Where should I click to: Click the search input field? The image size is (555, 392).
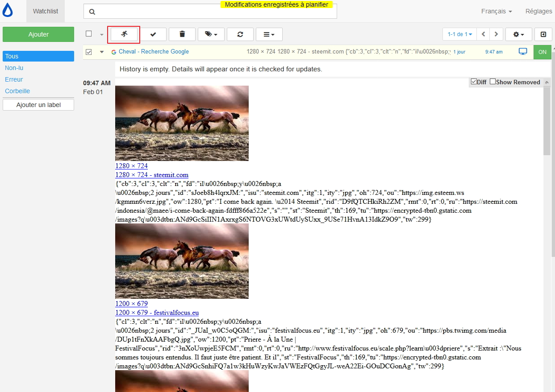pyautogui.click(x=210, y=12)
